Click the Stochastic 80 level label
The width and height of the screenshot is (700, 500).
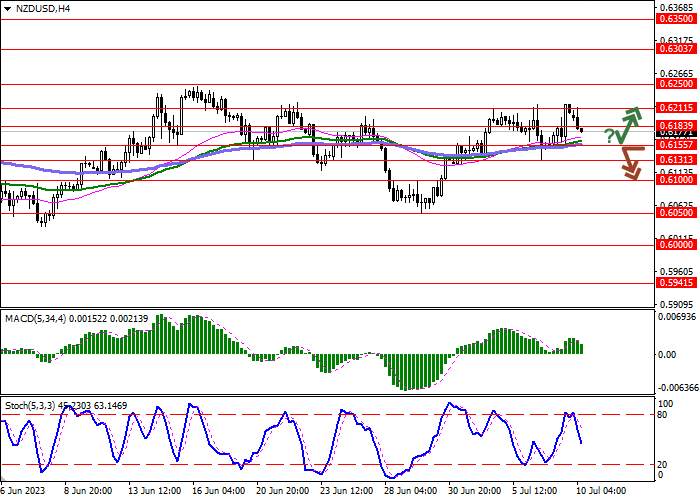click(664, 415)
